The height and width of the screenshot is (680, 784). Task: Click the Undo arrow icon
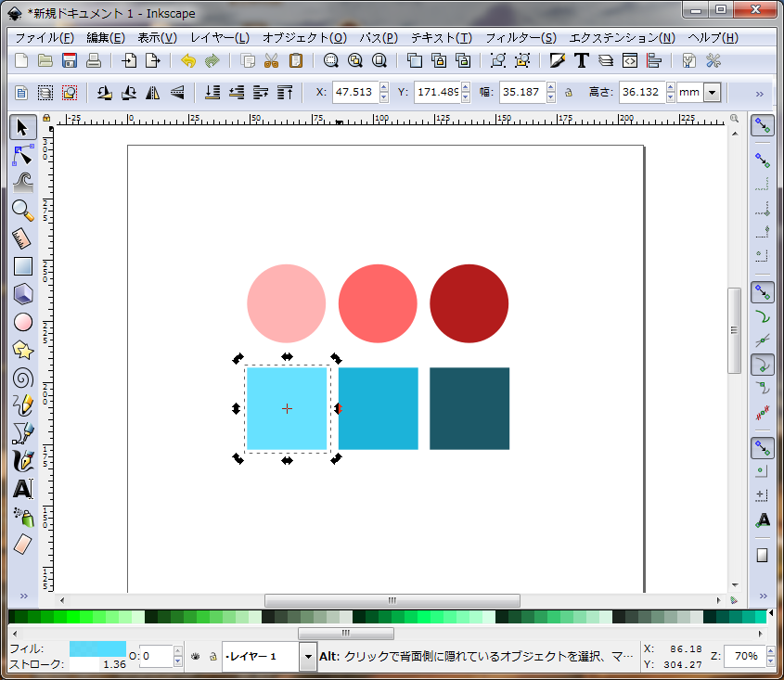(188, 61)
